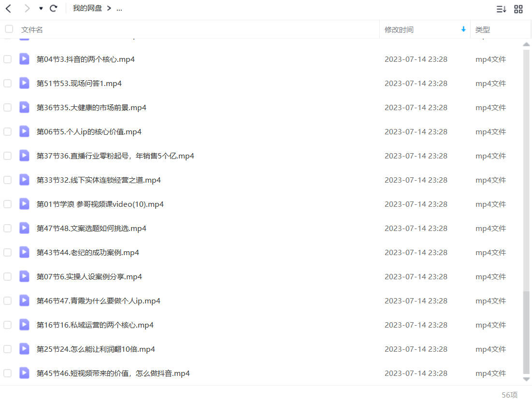Click video icon of 第51节53.现场问答1.mp4
This screenshot has height=402, width=532.
pyautogui.click(x=24, y=83)
